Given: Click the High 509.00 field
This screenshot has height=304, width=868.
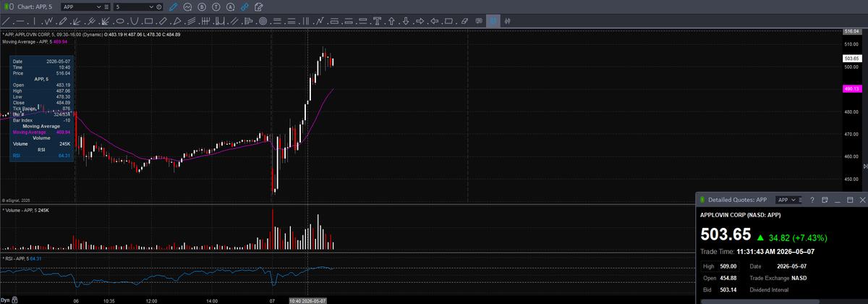Looking at the screenshot, I should tap(720, 266).
